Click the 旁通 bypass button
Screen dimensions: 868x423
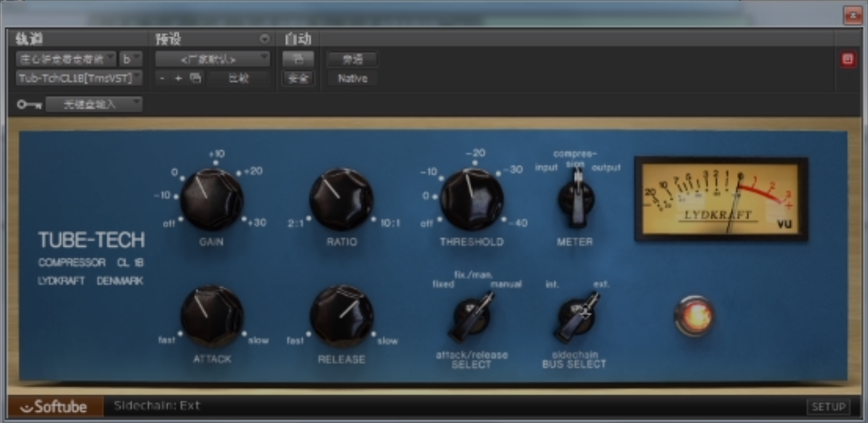[x=352, y=59]
